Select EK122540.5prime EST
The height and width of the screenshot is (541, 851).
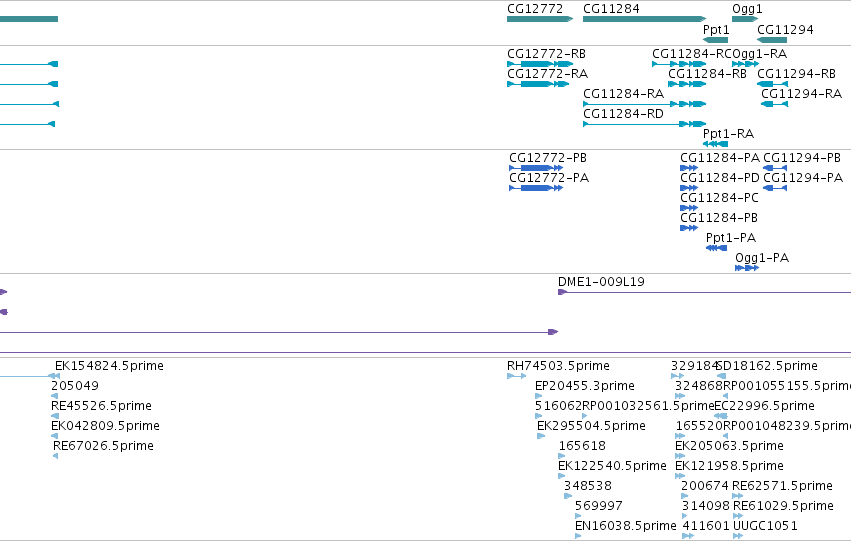coord(561,476)
